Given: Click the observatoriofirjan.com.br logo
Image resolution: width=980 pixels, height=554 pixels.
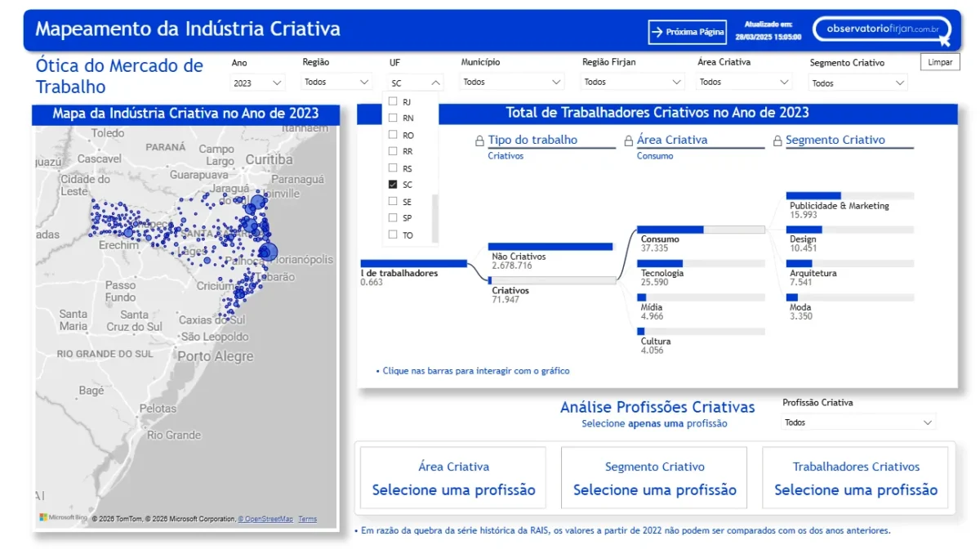Looking at the screenshot, I should [x=881, y=29].
